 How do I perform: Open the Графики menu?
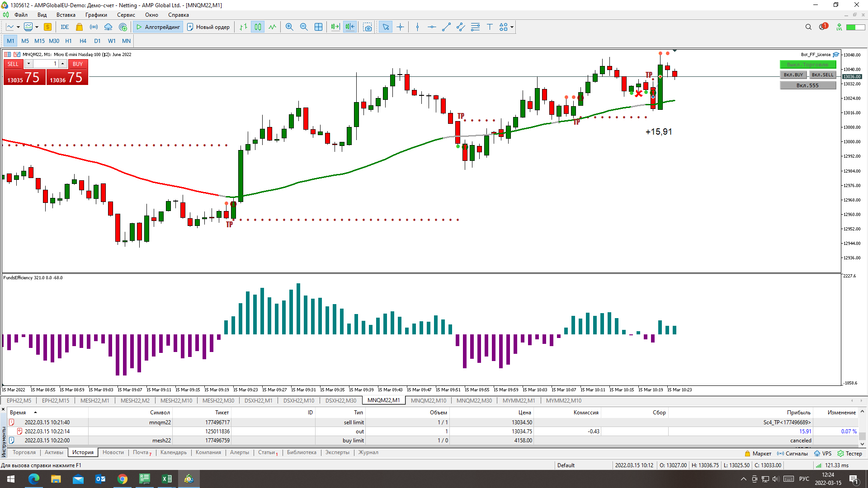[96, 15]
